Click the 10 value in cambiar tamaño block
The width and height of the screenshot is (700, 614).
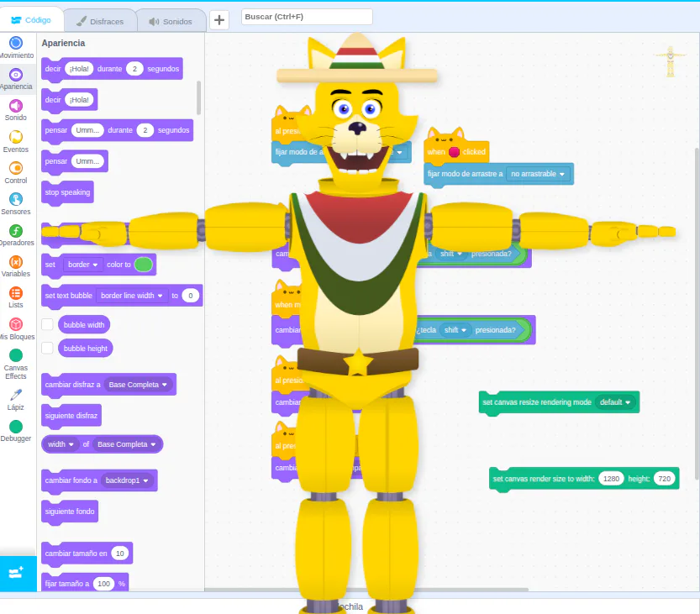120,554
